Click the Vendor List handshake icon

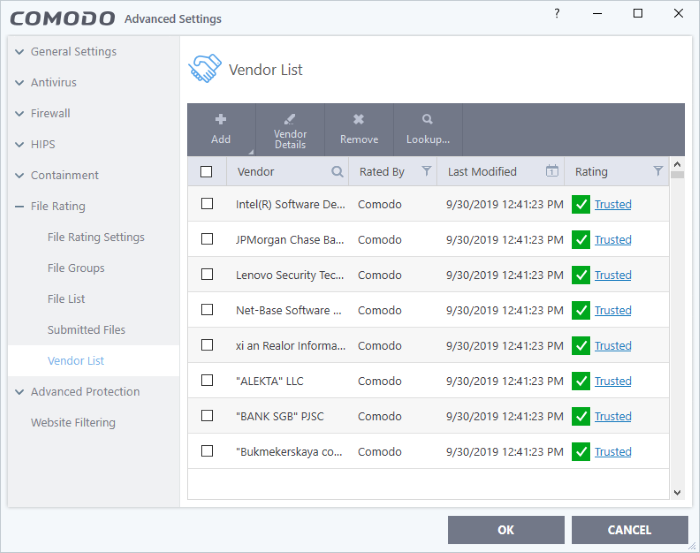205,68
